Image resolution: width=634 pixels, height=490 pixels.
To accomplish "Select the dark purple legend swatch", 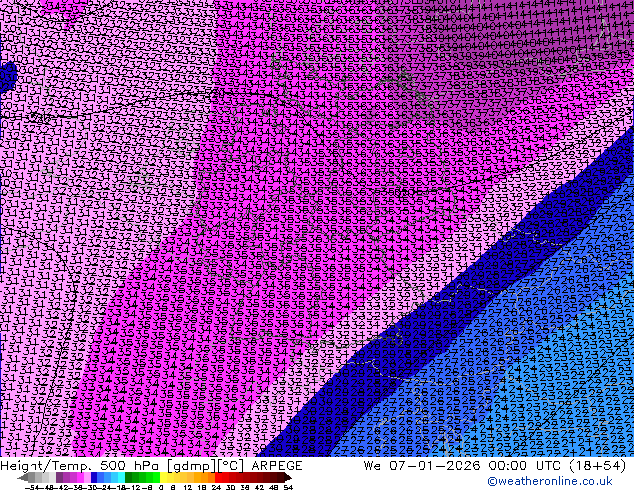I will click(x=59, y=477).
